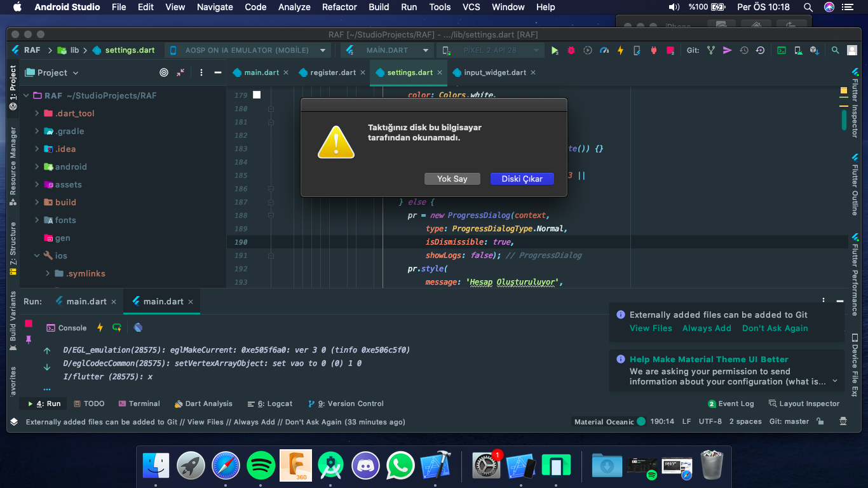The width and height of the screenshot is (868, 488).
Task: Toggle read-only lock icon in status bar
Action: point(820,421)
